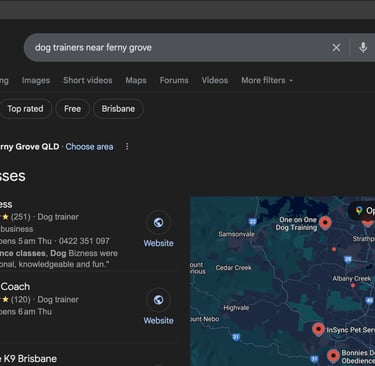Click the Choose area link
The width and height of the screenshot is (375, 366).
coord(89,147)
